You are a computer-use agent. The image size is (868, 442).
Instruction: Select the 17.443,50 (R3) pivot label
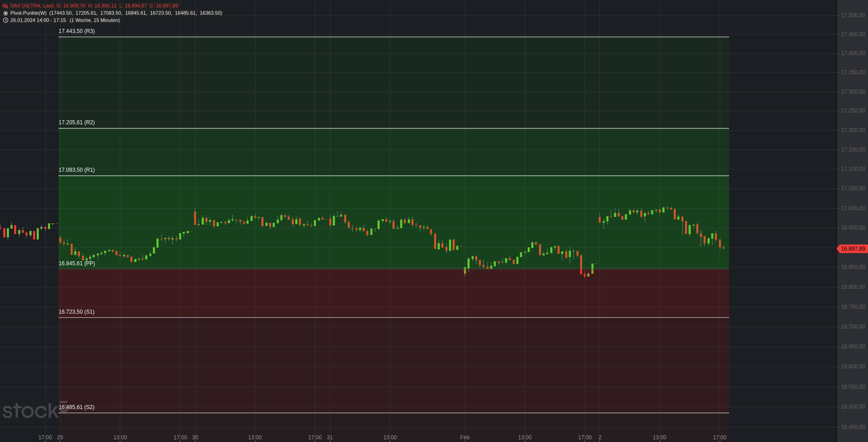coord(76,31)
